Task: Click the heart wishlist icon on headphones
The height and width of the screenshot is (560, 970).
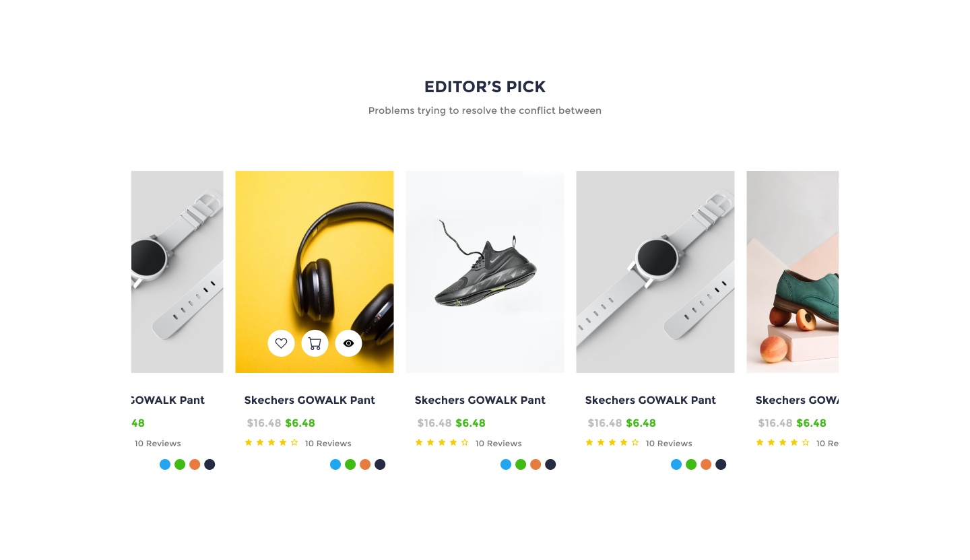Action: 281,343
